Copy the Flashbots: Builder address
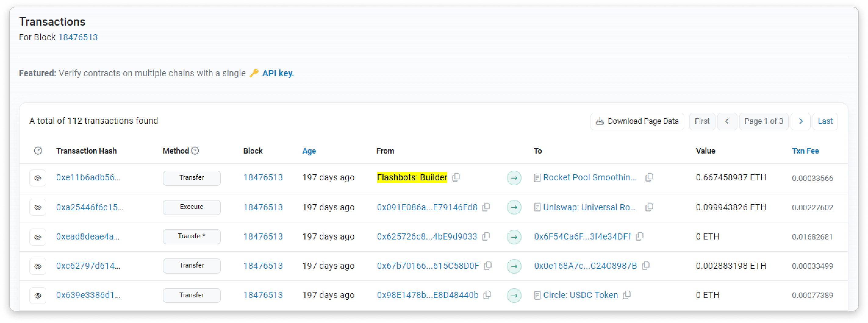 point(456,177)
